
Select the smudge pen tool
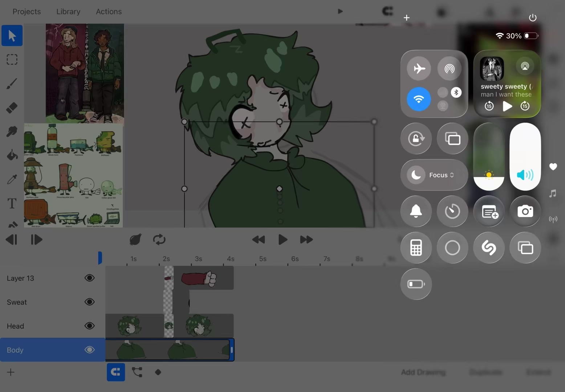point(12,131)
